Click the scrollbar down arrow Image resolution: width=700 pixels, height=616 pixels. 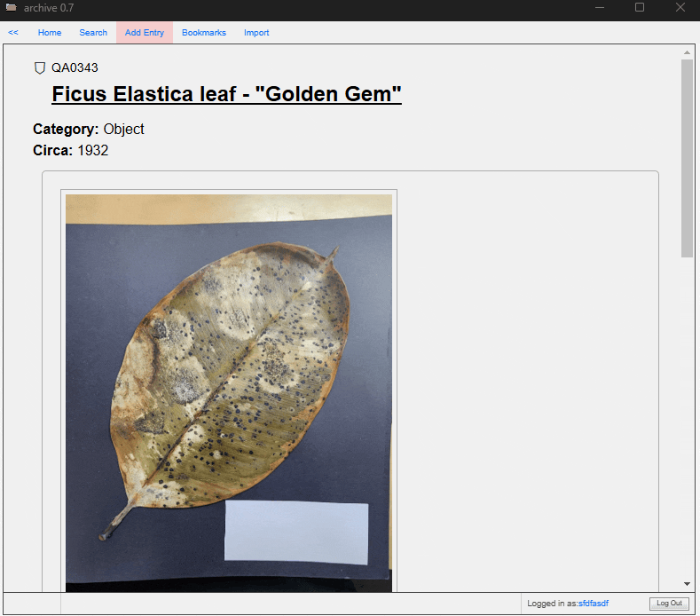[687, 584]
